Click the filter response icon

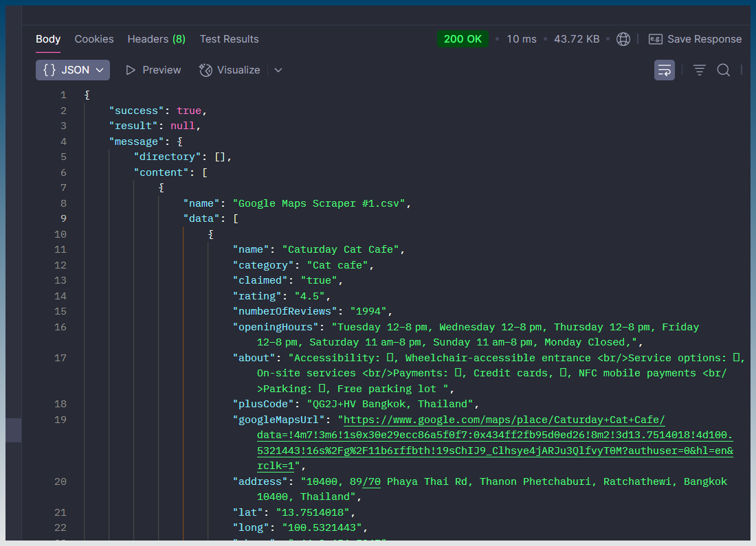coord(700,70)
